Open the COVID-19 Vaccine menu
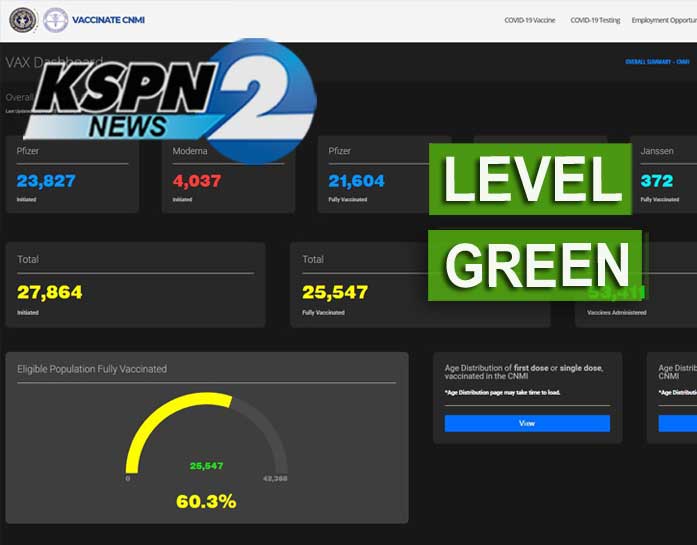The image size is (697, 545). (x=529, y=20)
